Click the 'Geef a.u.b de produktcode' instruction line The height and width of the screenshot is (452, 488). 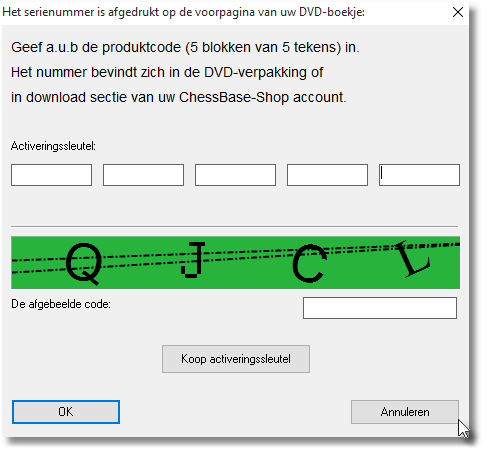(185, 47)
